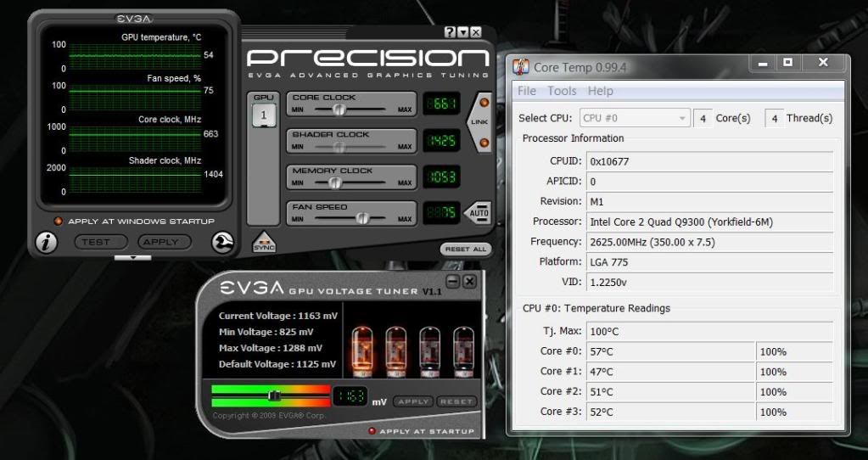Close the GPU Voltage Tuner window
The height and width of the screenshot is (460, 868).
click(x=469, y=281)
